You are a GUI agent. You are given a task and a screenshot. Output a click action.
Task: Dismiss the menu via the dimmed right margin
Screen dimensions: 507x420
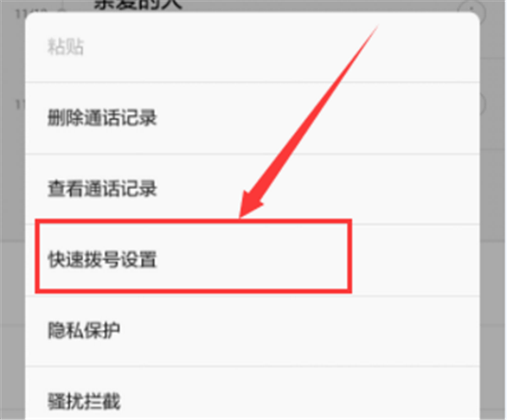[493, 226]
